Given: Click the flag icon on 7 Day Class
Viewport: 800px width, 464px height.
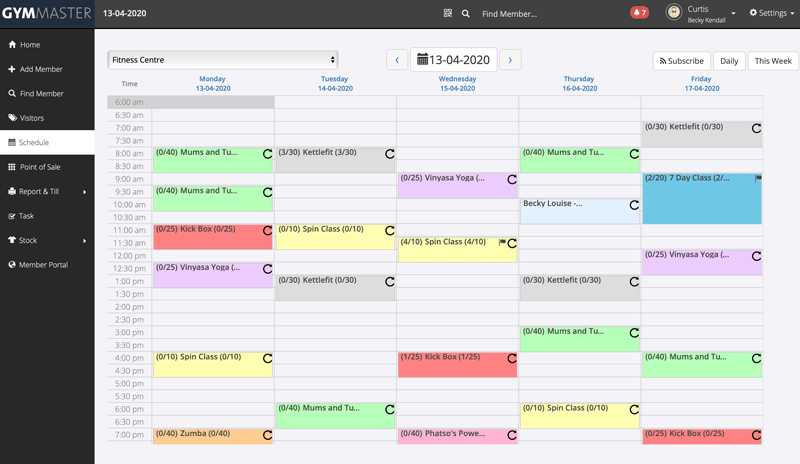Looking at the screenshot, I should point(757,178).
